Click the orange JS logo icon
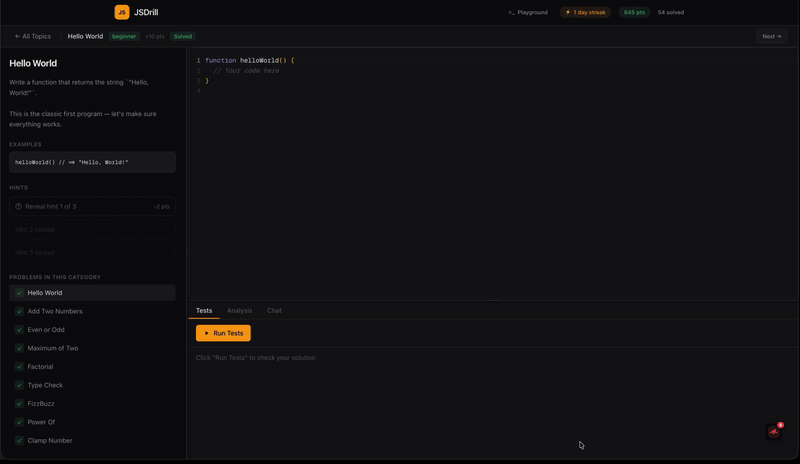Image resolution: width=800 pixels, height=464 pixels. [122, 12]
